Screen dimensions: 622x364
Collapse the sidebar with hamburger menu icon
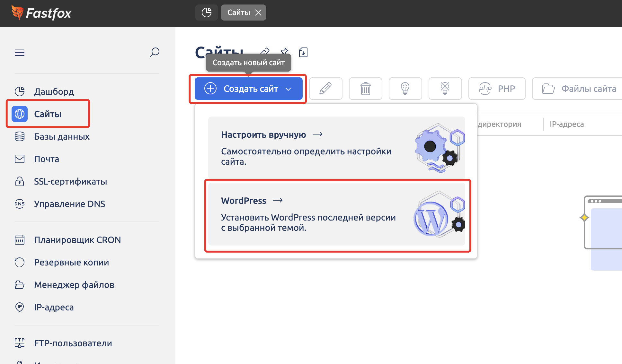pos(20,52)
